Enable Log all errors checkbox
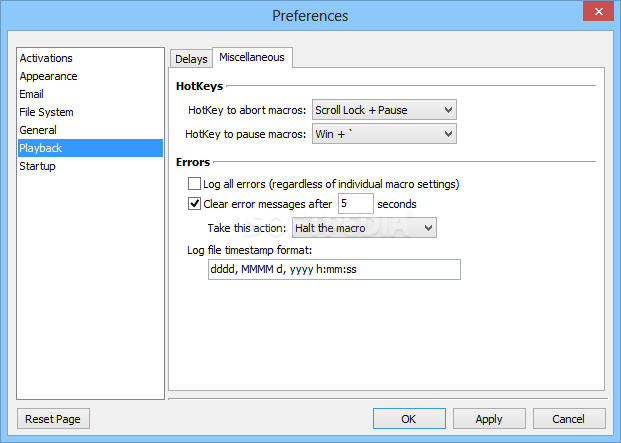Image resolution: width=621 pixels, height=443 pixels. pos(194,184)
